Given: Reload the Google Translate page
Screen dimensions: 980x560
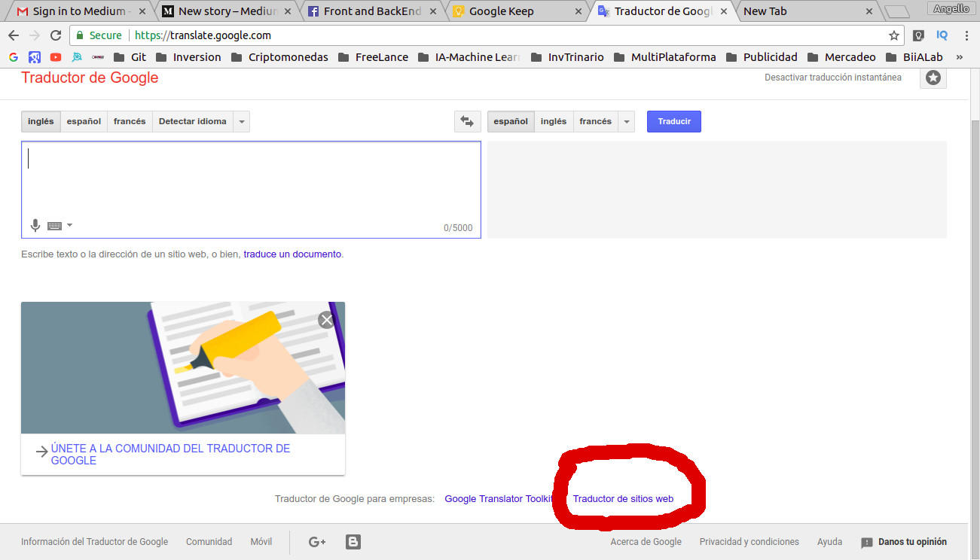Looking at the screenshot, I should (56, 35).
